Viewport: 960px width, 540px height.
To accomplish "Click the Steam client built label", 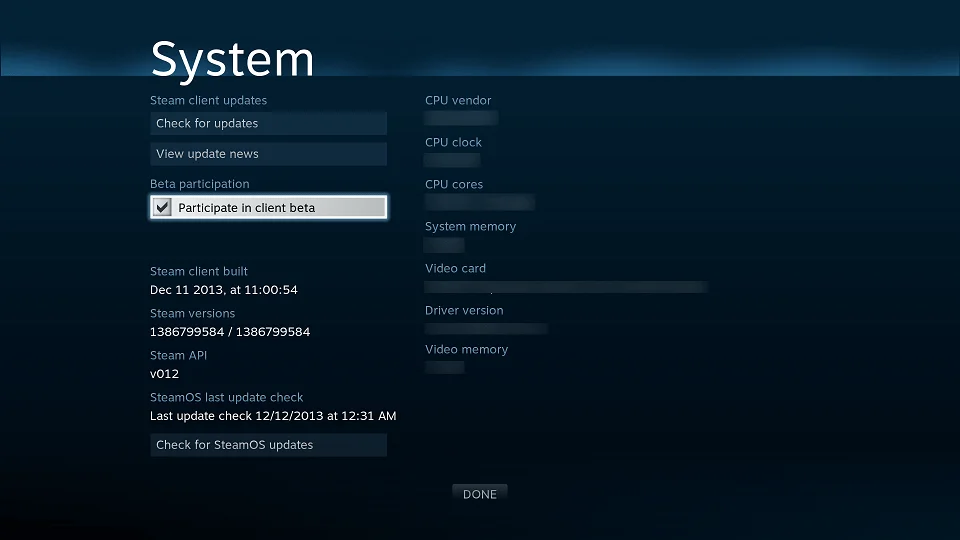I will tap(199, 271).
